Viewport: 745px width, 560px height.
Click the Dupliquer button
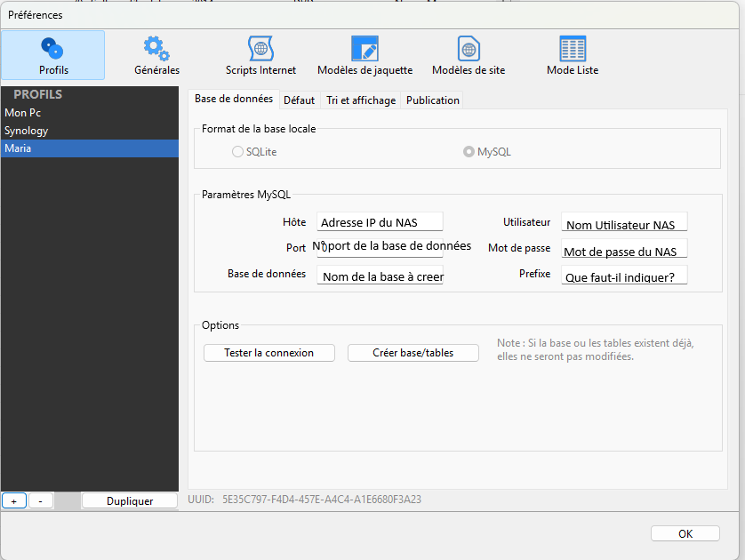click(130, 501)
